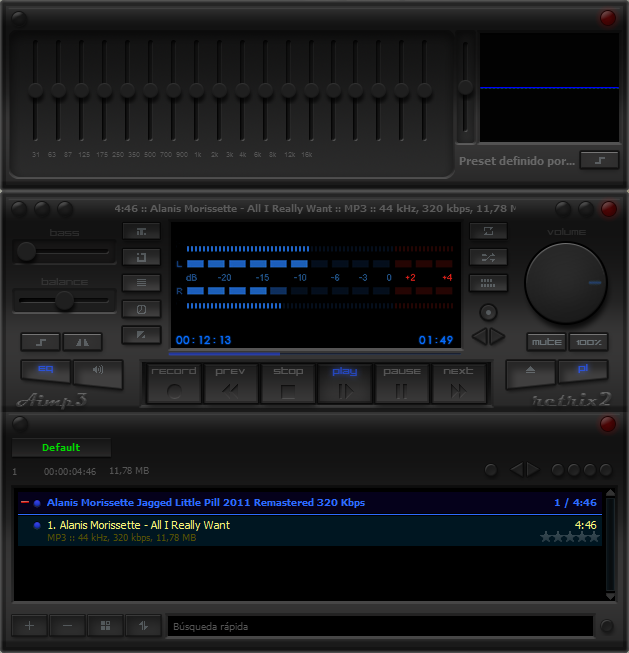
Task: Click the playlist scrollbar down arrow
Action: click(x=610, y=596)
